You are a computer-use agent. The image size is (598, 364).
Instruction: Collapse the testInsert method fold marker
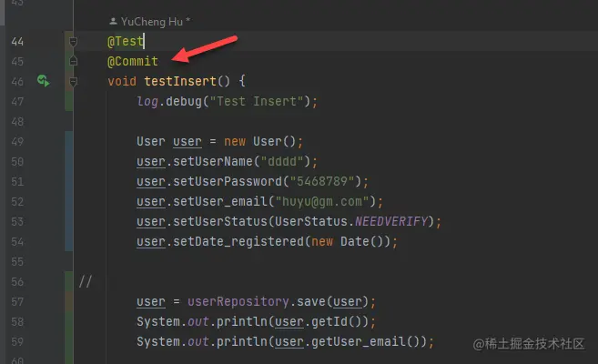pos(73,81)
